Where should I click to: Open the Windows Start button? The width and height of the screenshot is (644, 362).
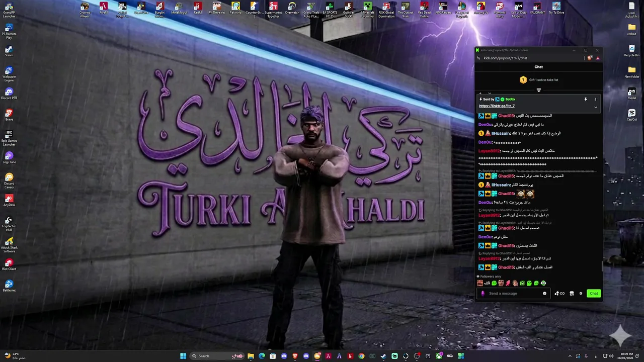183,356
